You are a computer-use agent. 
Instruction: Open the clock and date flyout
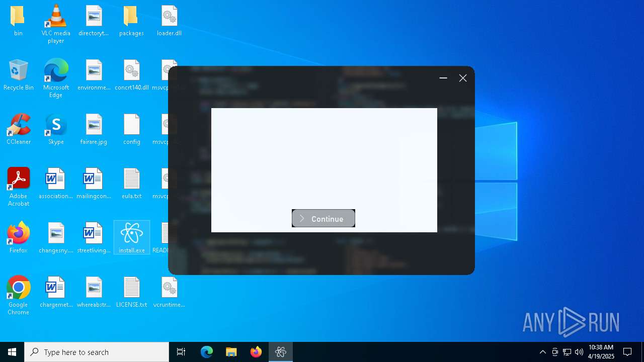(601, 352)
